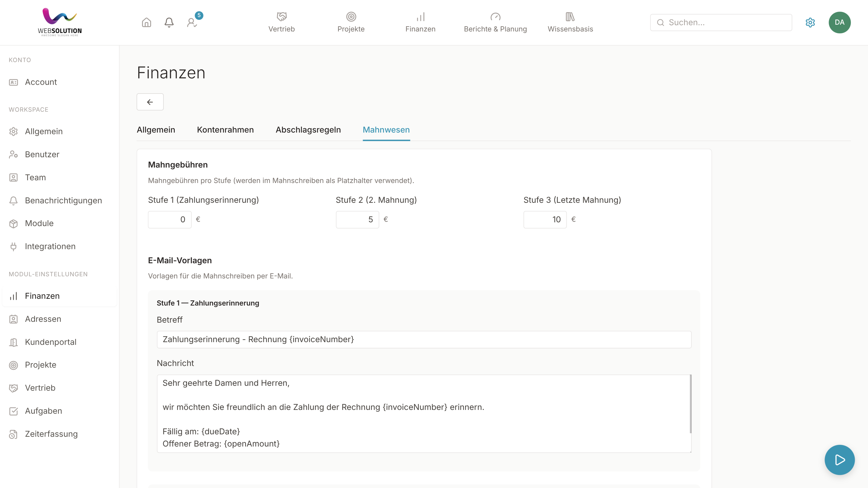Go back with the arrow button
The width and height of the screenshot is (868, 488).
pyautogui.click(x=150, y=102)
